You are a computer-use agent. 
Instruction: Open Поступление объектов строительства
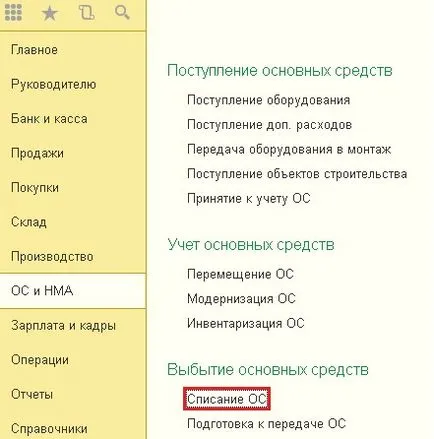297,174
